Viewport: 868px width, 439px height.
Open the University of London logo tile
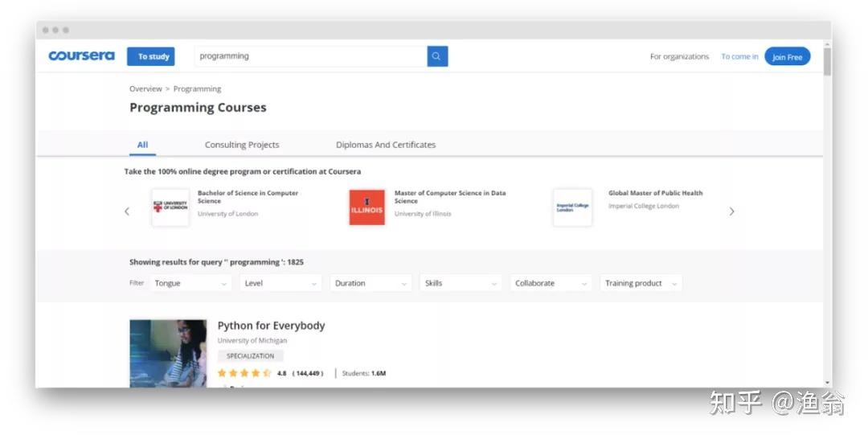[170, 207]
